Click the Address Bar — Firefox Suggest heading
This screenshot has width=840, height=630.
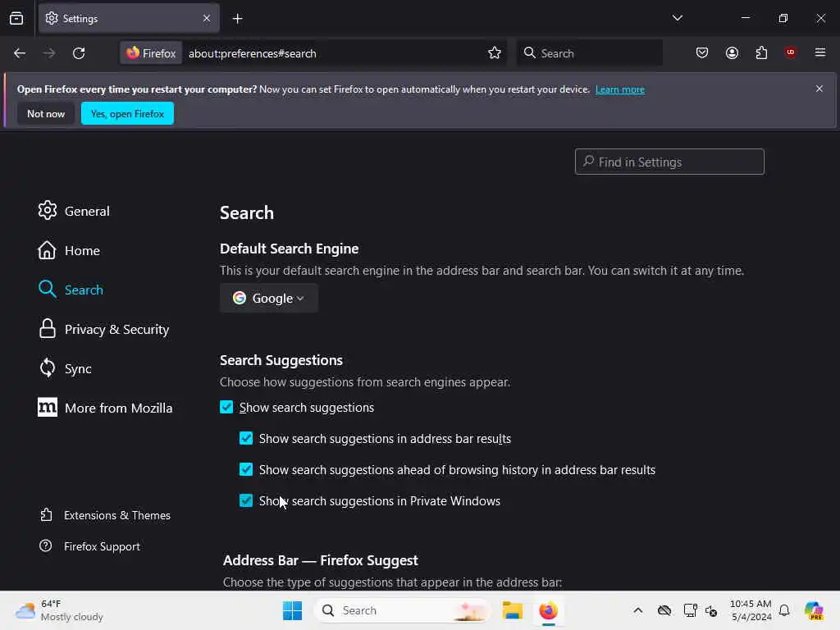coord(321,560)
